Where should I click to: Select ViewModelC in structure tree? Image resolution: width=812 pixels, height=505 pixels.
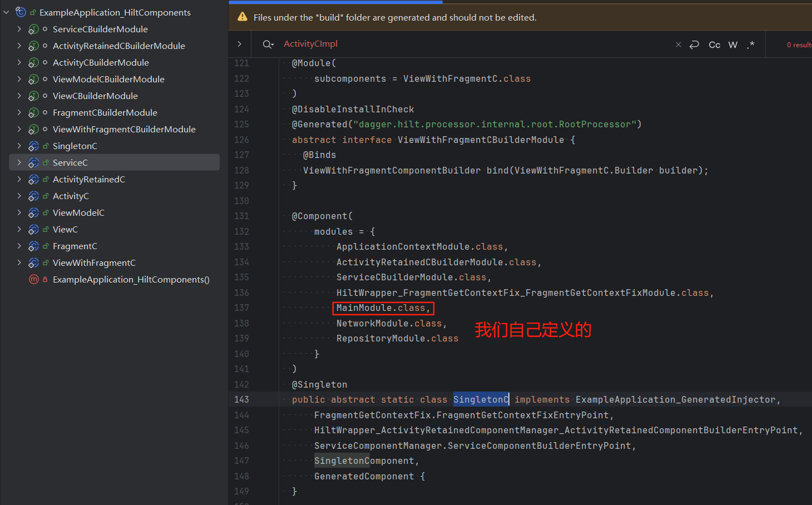78,212
